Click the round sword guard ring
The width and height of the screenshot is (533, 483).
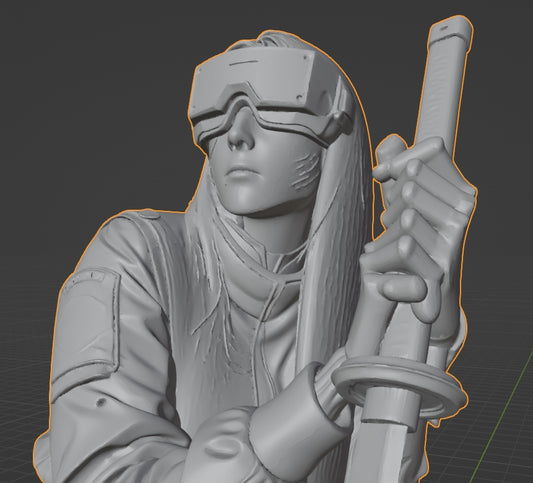click(x=399, y=387)
